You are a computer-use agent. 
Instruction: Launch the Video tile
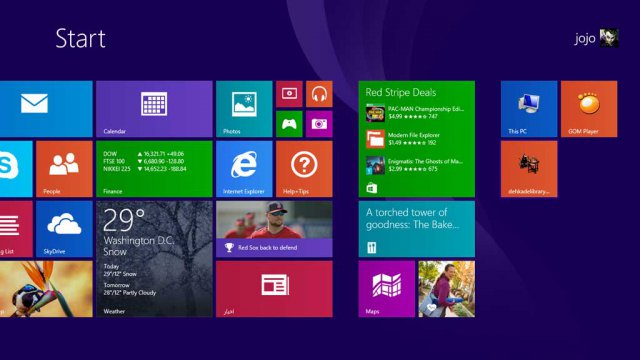coord(289,94)
